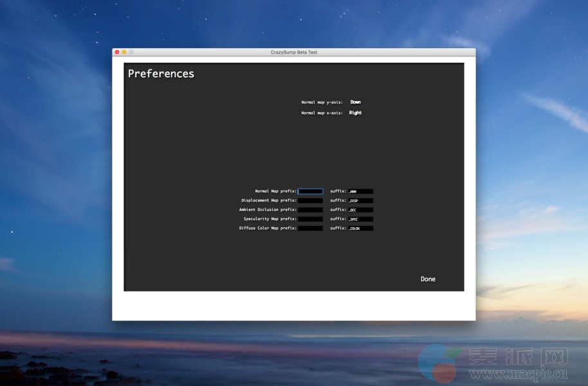Image resolution: width=588 pixels, height=386 pixels.
Task: Click the _NRM suffix field
Action: click(x=360, y=191)
